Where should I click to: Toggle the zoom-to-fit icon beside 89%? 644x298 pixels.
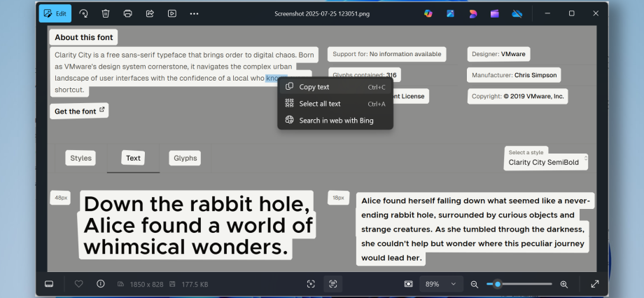point(408,284)
